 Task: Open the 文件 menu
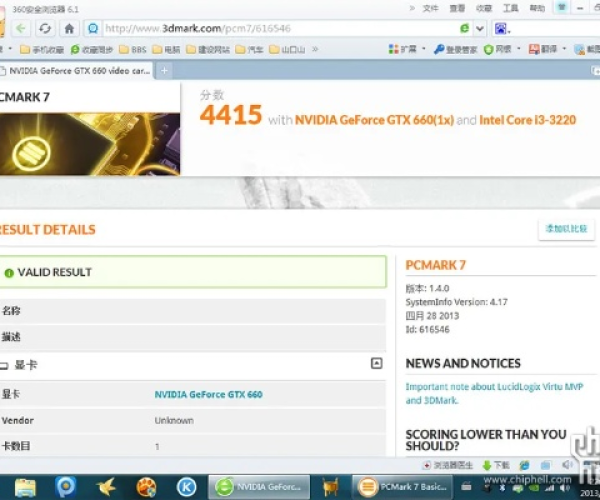[430, 8]
